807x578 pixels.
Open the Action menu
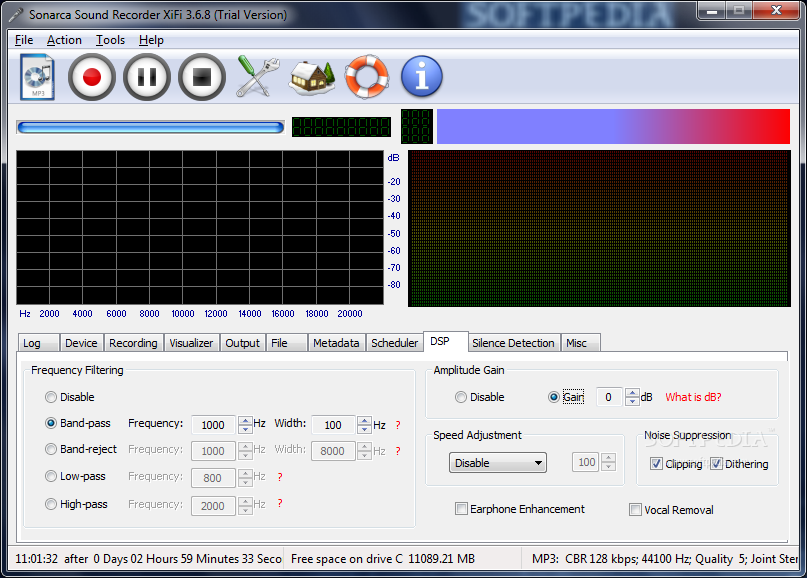pos(64,40)
